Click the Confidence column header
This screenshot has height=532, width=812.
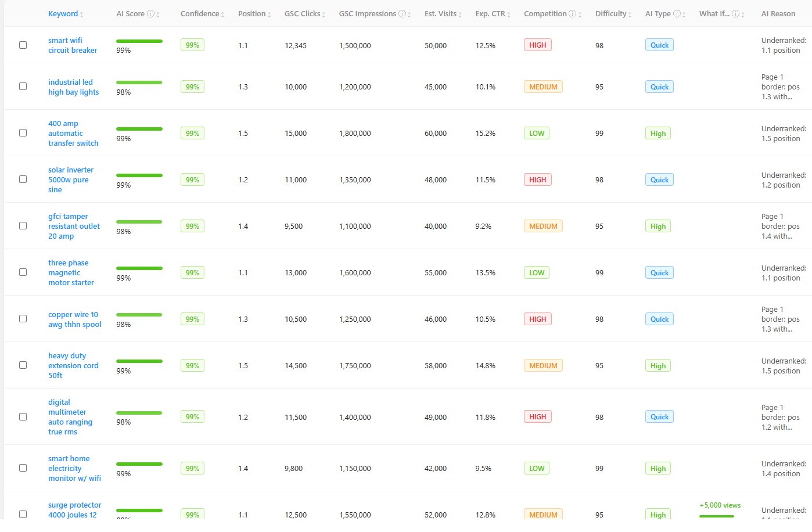pos(200,14)
